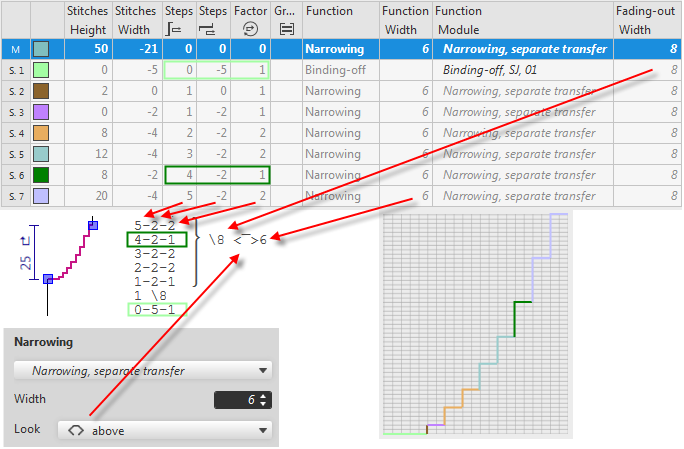This screenshot has height=449, width=684.
Task: Select the light green swatch in row S.1
Action: tap(41, 70)
